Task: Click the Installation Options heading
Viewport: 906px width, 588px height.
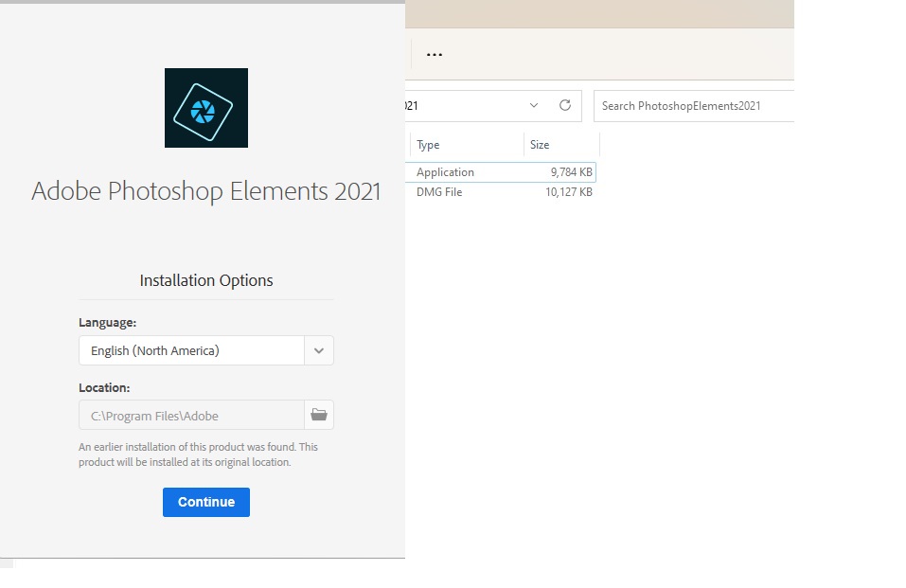Action: [x=205, y=280]
